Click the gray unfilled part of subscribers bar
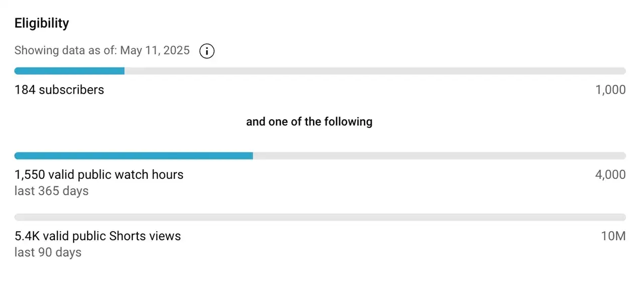644x285 pixels. pyautogui.click(x=375, y=71)
